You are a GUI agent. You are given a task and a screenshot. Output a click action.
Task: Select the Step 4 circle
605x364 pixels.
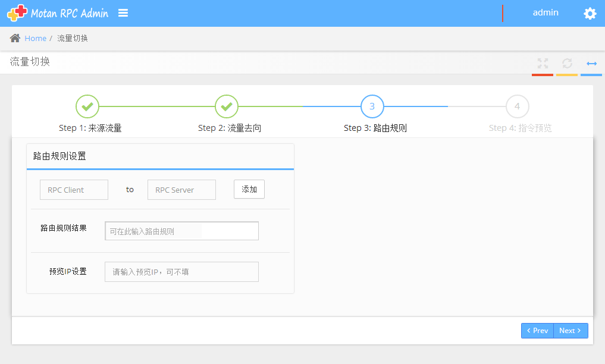point(517,106)
